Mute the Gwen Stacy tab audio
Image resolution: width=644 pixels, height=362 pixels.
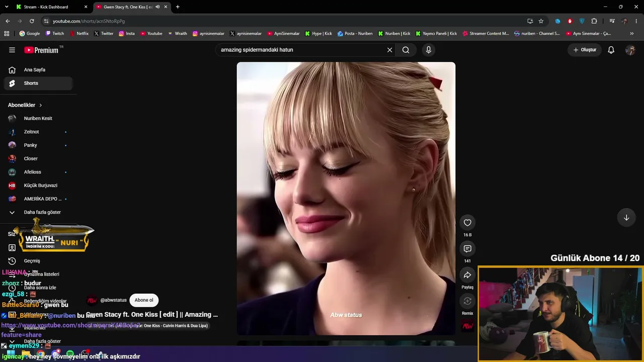(x=157, y=7)
